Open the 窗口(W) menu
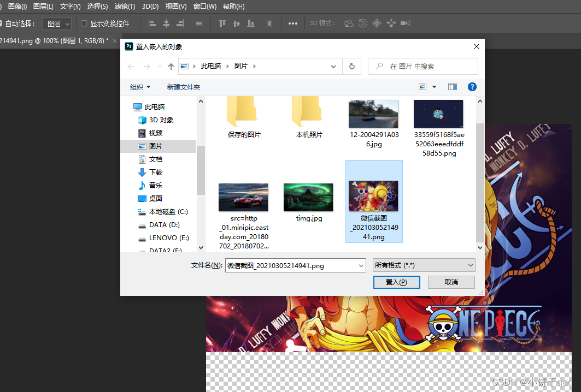The image size is (581, 392). (x=205, y=7)
